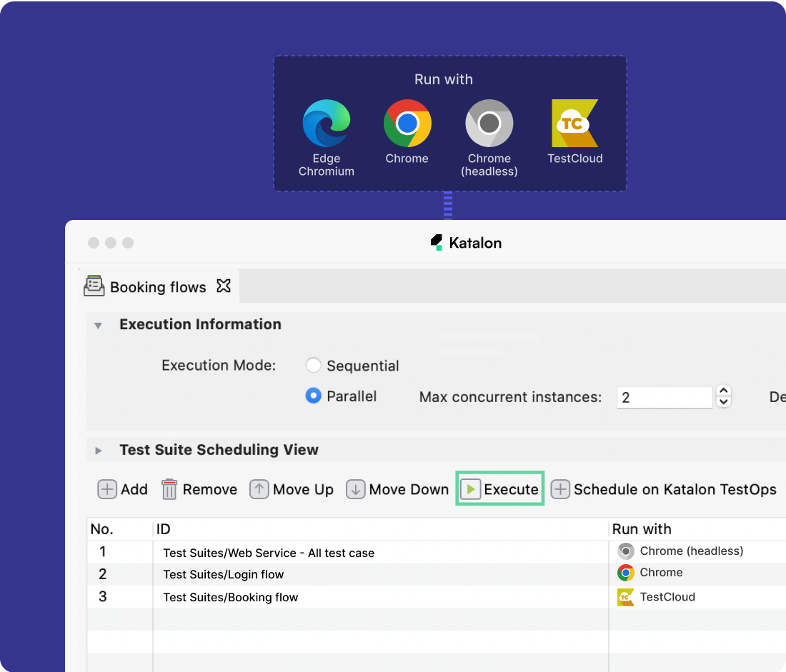Select the Parallel execution mode
Viewport: 786px width, 672px height.
[x=313, y=396]
